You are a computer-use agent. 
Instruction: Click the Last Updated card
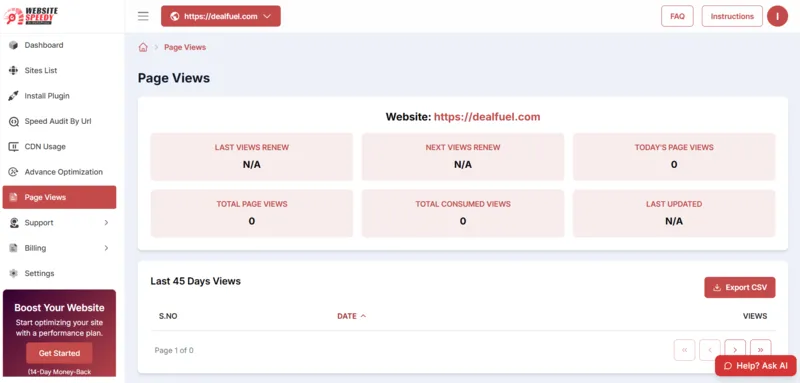pyautogui.click(x=674, y=213)
